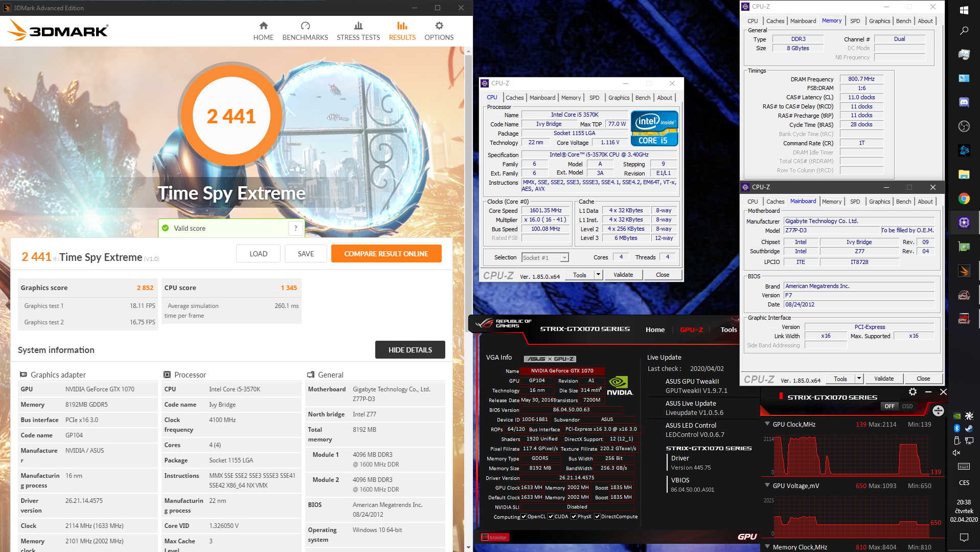Collapse the GPU Clock,MHz graph

(767, 424)
